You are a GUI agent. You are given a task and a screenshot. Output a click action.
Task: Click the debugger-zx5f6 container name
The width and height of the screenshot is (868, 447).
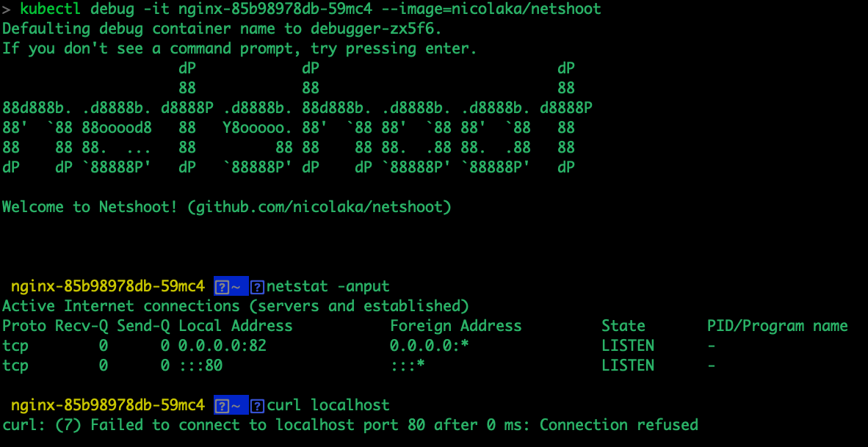[x=377, y=29]
